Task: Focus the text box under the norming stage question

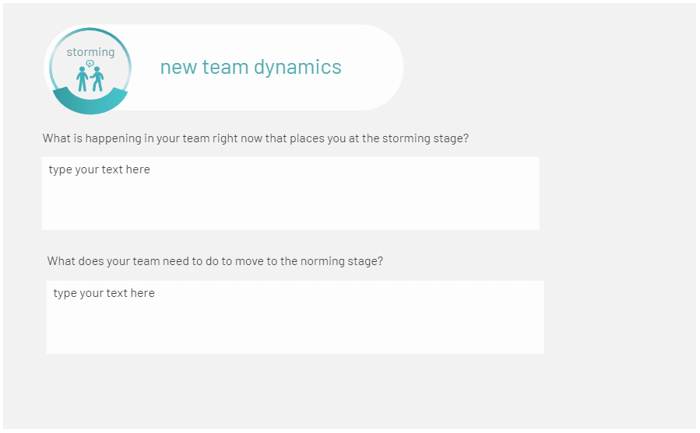Action: pyautogui.click(x=295, y=317)
